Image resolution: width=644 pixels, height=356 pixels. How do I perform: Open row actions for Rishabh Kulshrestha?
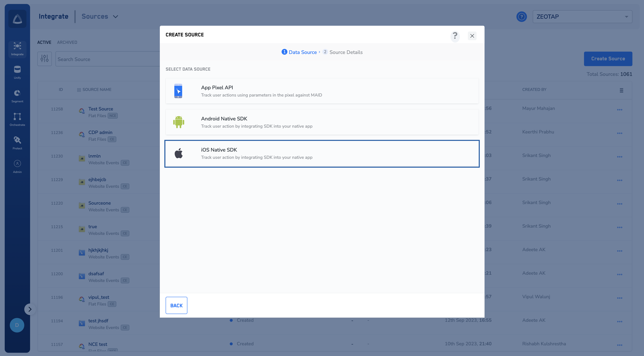coord(620,345)
